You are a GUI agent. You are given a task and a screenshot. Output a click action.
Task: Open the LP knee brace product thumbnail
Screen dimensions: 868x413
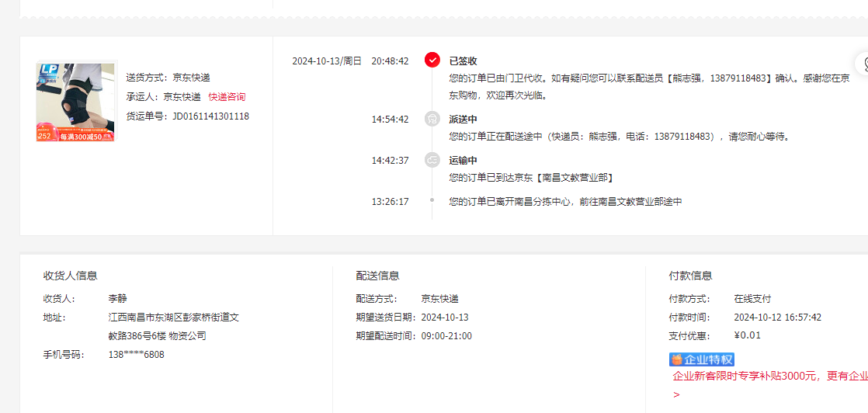click(75, 102)
